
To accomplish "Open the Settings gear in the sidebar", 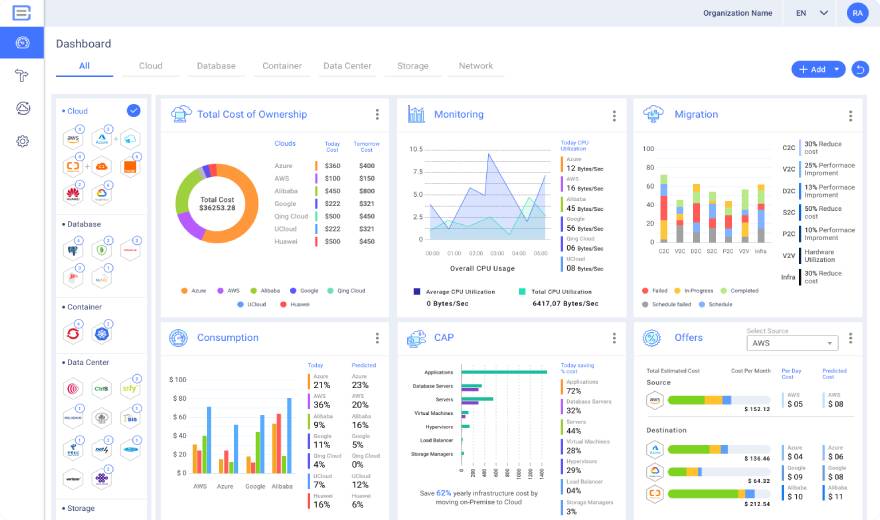I will (22, 141).
